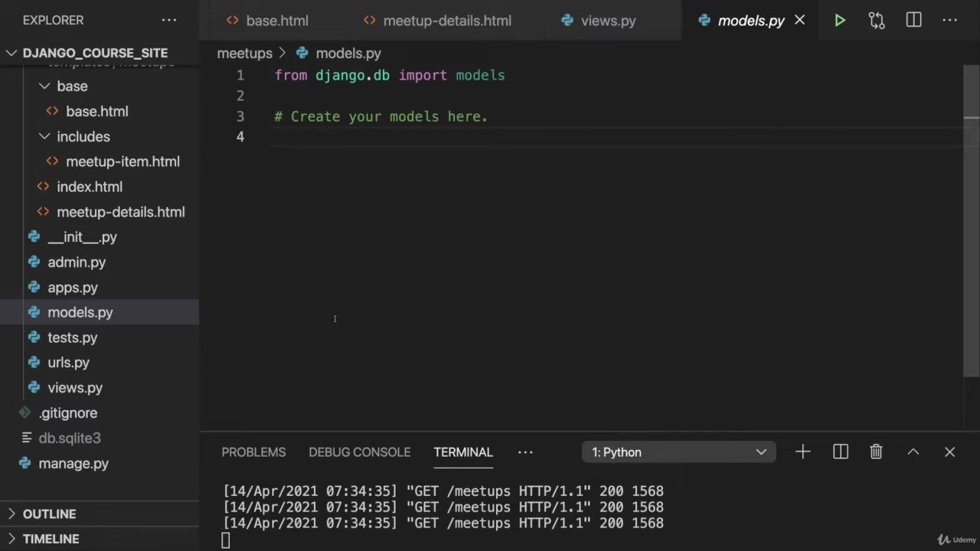The height and width of the screenshot is (551, 980).
Task: Split the editor right
Action: 913,21
